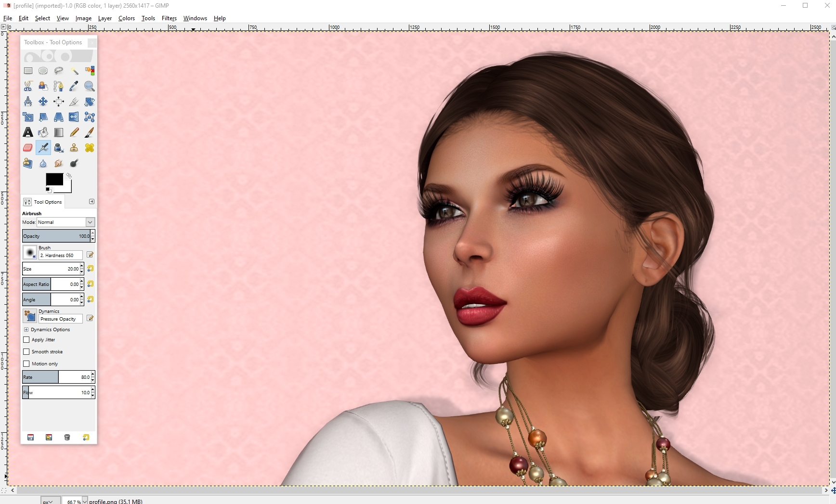Select the Smudge tool

tap(59, 163)
